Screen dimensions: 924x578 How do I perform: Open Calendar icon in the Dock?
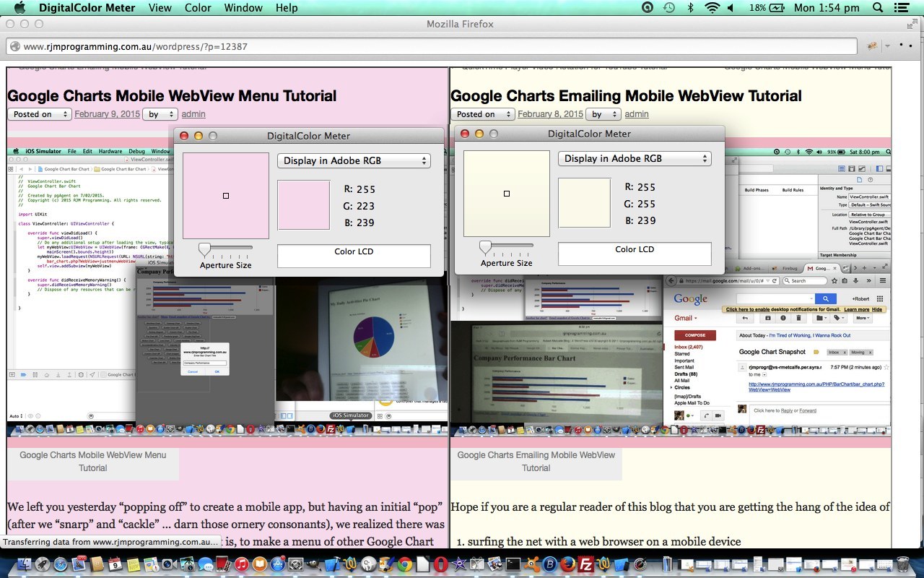115,564
